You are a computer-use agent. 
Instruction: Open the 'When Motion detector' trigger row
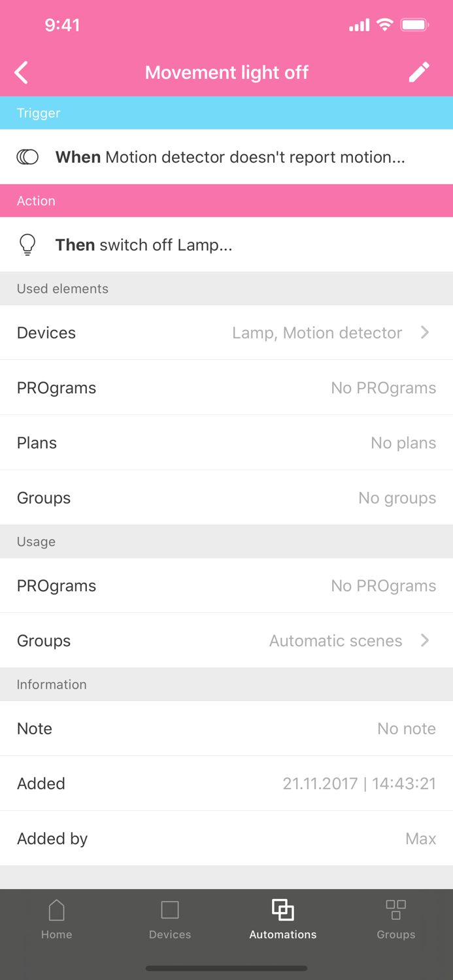click(x=230, y=157)
